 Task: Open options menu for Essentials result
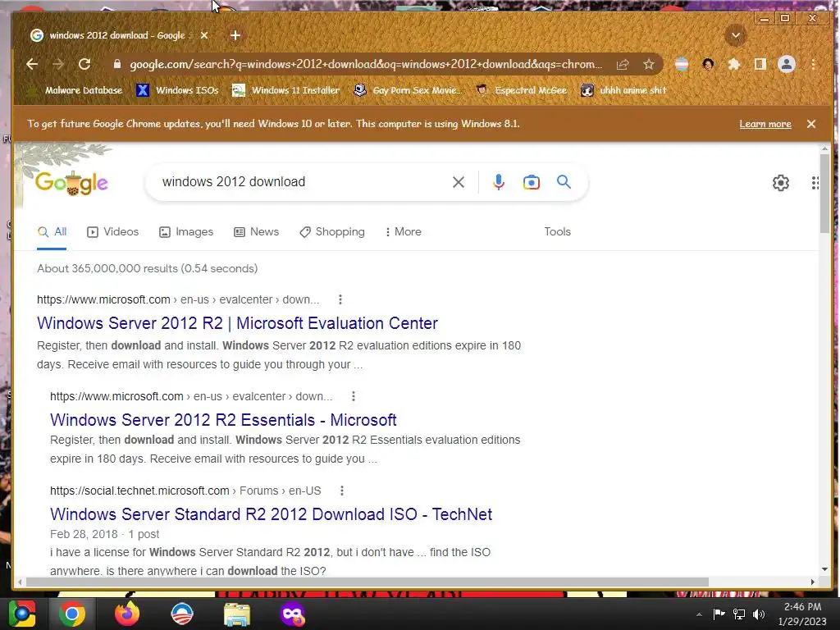[x=353, y=396]
